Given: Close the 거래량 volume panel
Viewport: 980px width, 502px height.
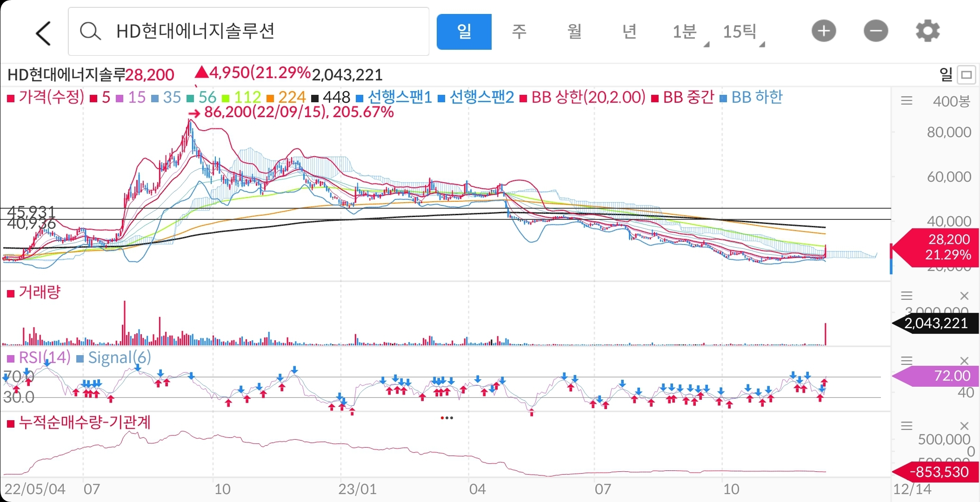Looking at the screenshot, I should coord(964,296).
